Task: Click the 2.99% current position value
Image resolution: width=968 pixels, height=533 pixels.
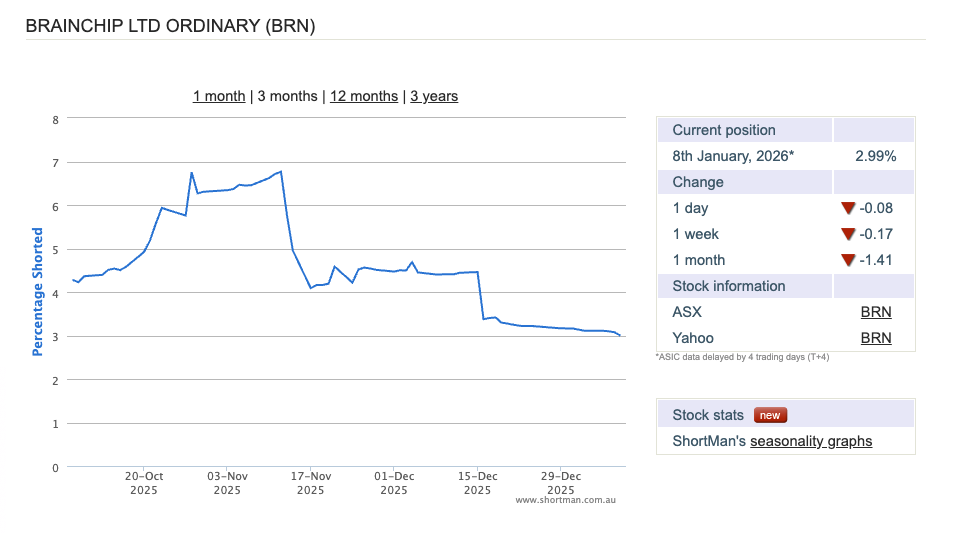Action: coord(875,156)
